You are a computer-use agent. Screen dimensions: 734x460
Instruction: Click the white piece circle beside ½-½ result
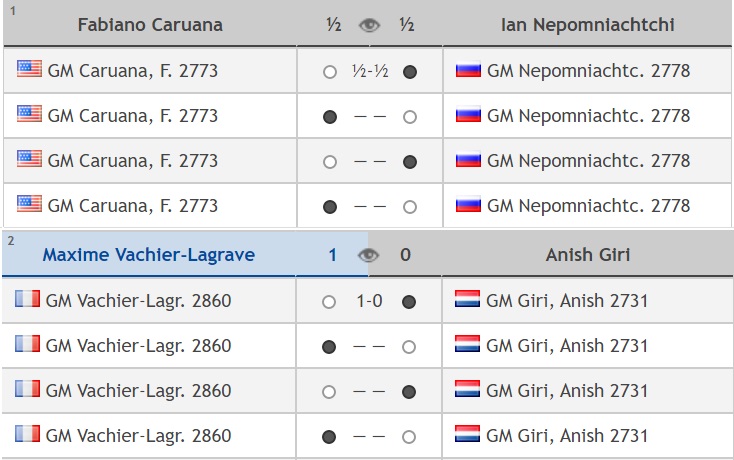point(330,72)
